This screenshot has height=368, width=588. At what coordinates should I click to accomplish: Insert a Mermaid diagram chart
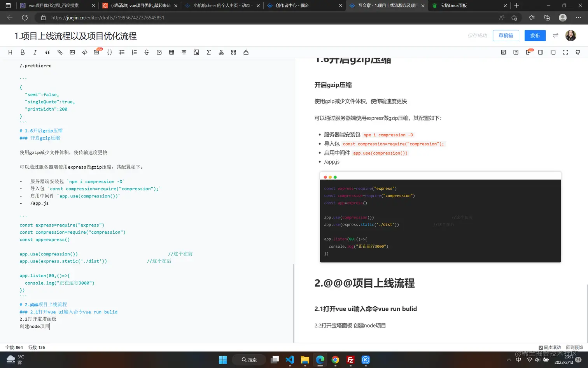(221, 52)
